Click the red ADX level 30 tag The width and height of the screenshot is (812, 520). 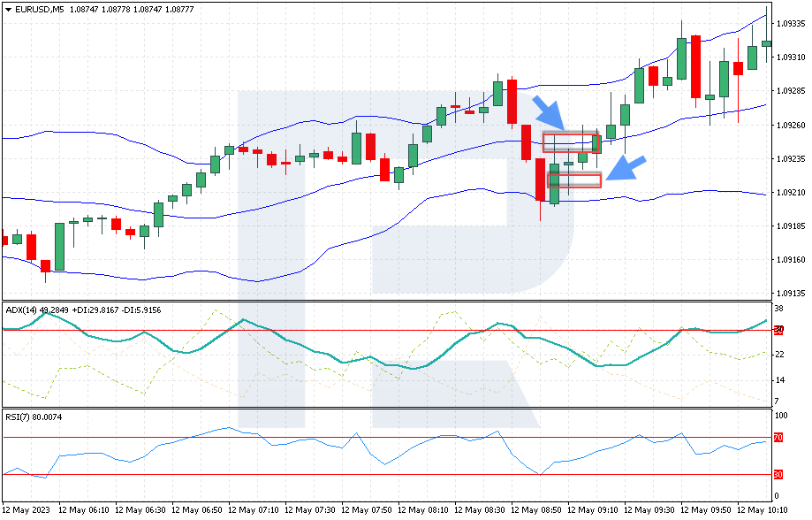point(778,329)
